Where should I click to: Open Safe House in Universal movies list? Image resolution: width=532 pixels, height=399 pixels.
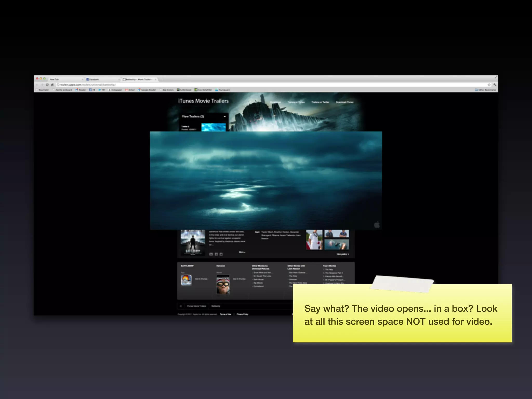click(x=258, y=280)
